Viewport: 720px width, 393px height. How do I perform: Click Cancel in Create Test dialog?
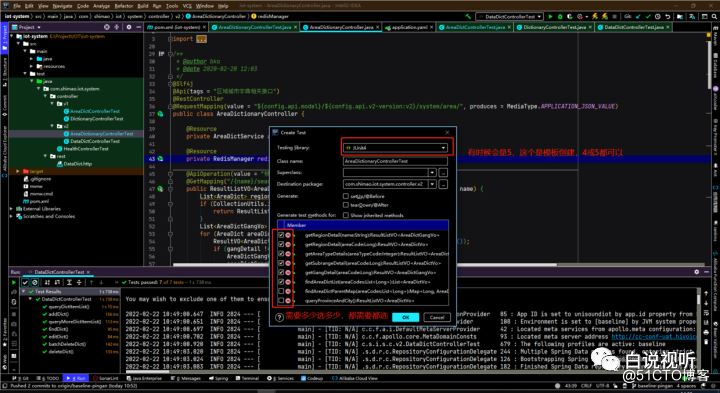coord(436,317)
